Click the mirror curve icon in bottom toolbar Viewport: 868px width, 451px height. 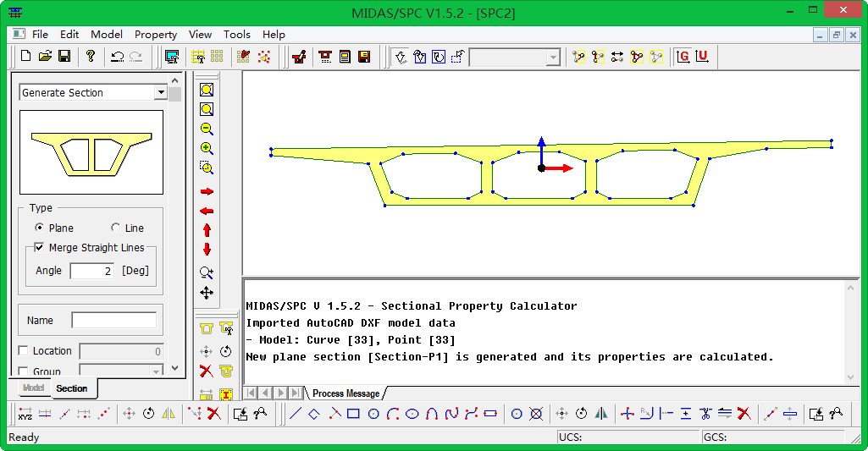pos(601,414)
